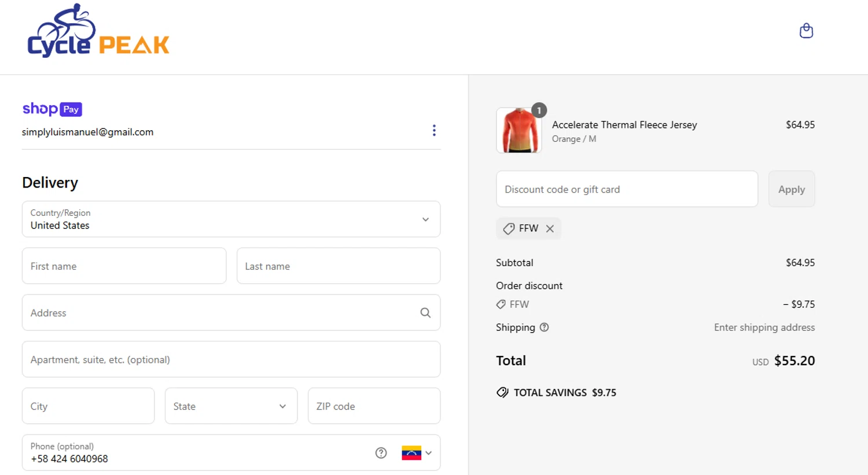The height and width of the screenshot is (475, 868).
Task: Click the Discount code or gift card field
Action: 627,189
